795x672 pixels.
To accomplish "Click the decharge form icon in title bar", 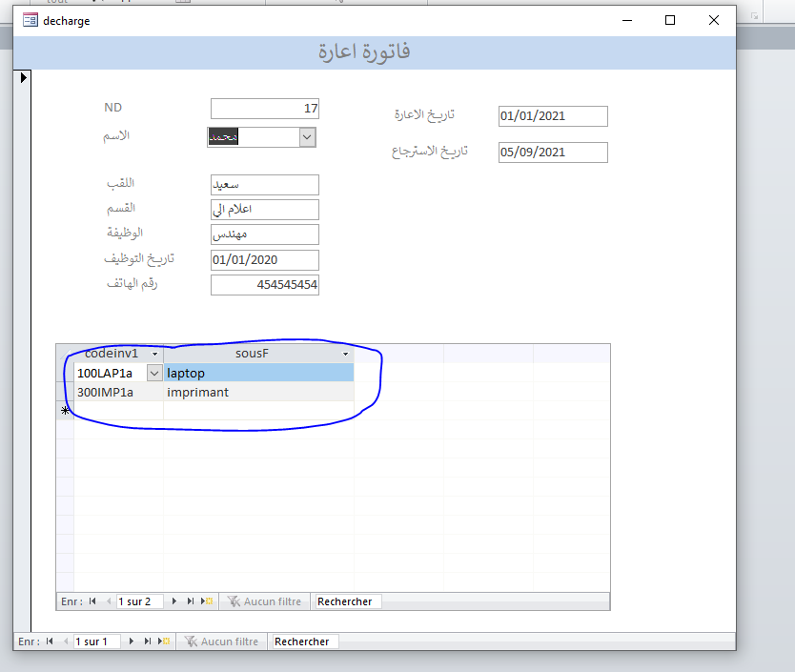I will pos(31,20).
